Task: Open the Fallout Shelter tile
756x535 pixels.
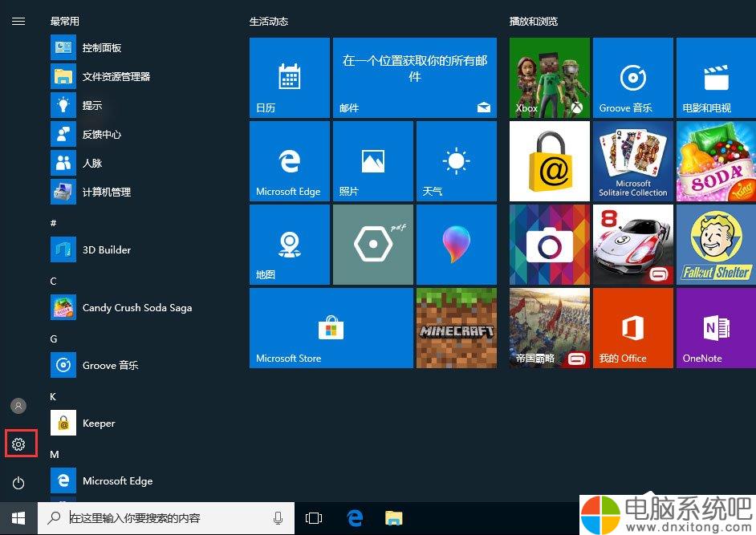Action: tap(716, 245)
